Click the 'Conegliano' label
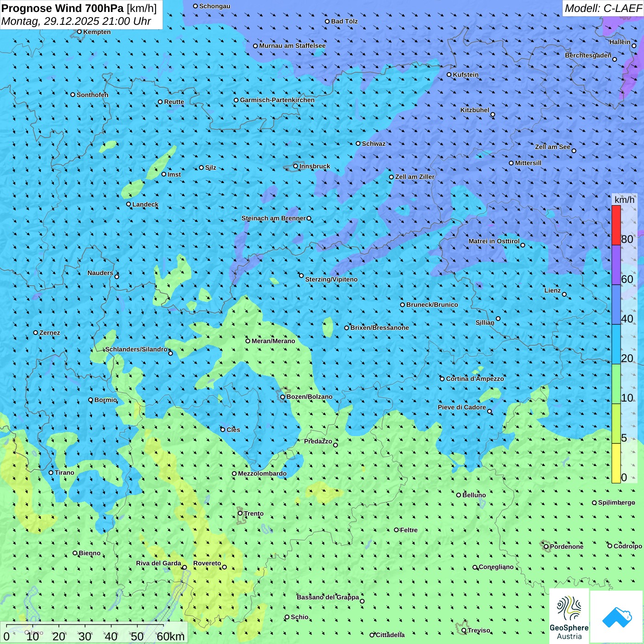Image resolution: width=644 pixels, height=644 pixels. point(496,567)
